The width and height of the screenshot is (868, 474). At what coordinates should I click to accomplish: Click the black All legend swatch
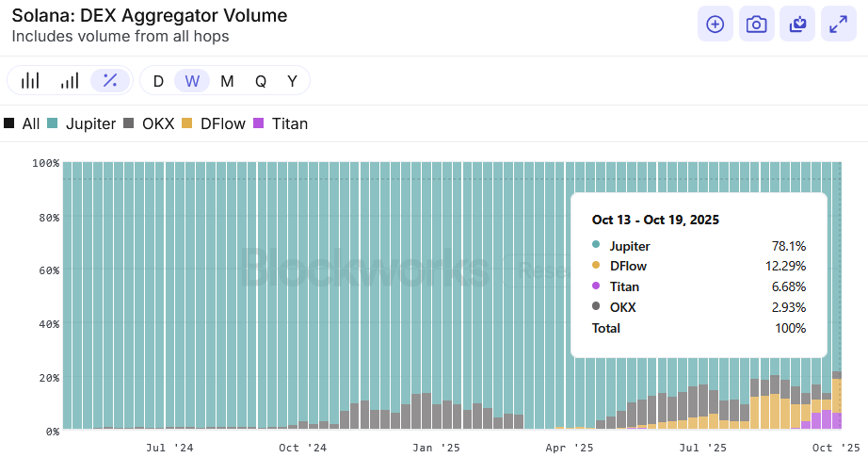pos(8,123)
